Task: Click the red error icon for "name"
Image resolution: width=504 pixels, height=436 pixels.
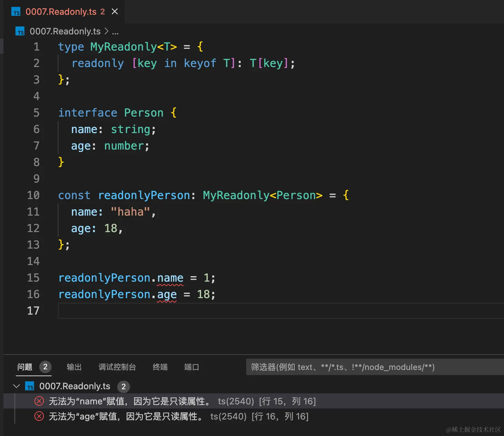Action: (x=39, y=401)
